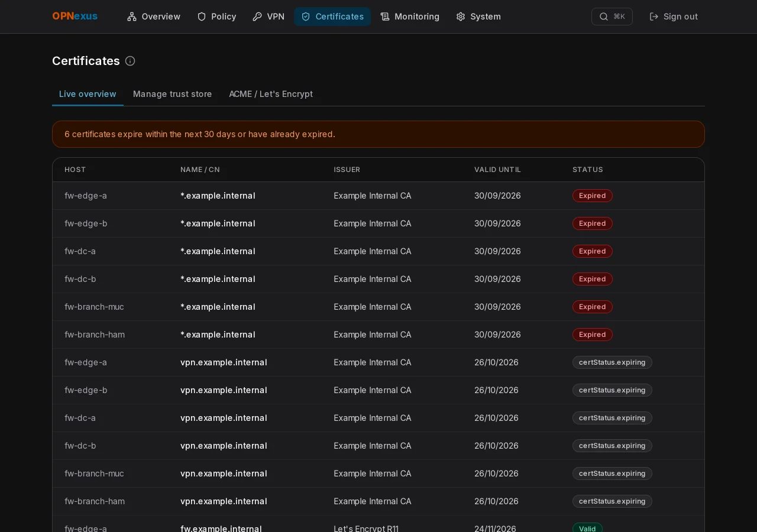Click the Expired badge in the fw-dc-b row
Image resolution: width=757 pixels, height=532 pixels.
click(593, 279)
